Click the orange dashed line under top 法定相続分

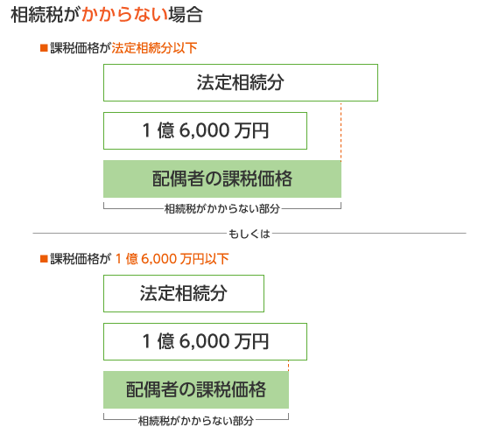point(341,130)
